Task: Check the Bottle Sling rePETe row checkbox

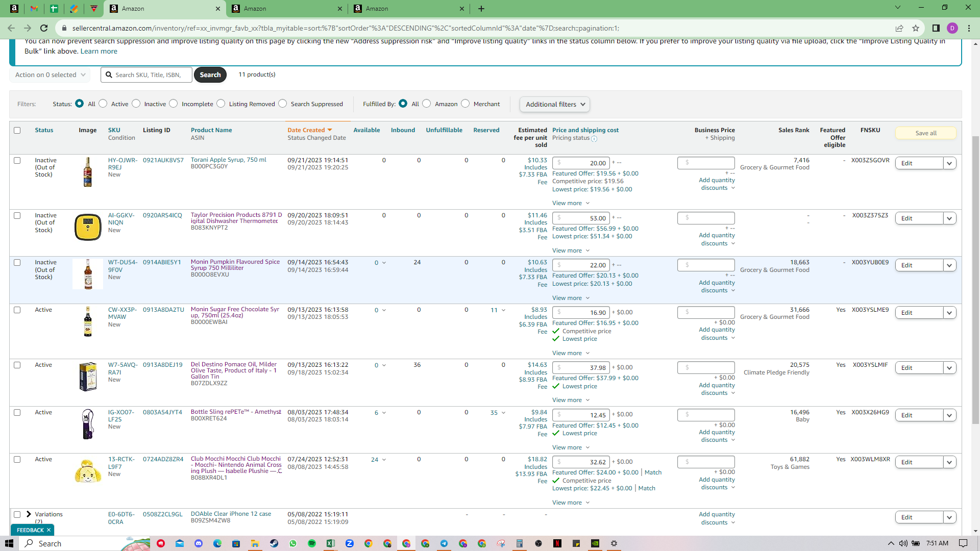Action: click(x=17, y=412)
